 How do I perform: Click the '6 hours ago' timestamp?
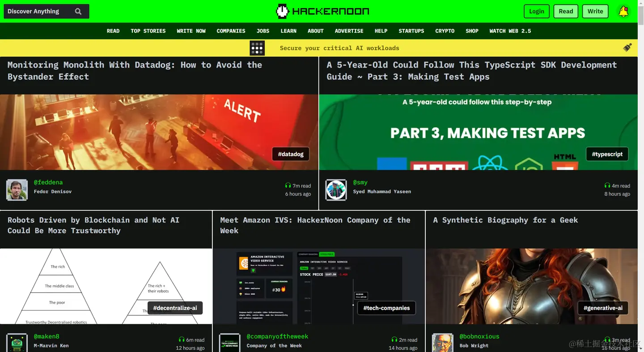(298, 194)
